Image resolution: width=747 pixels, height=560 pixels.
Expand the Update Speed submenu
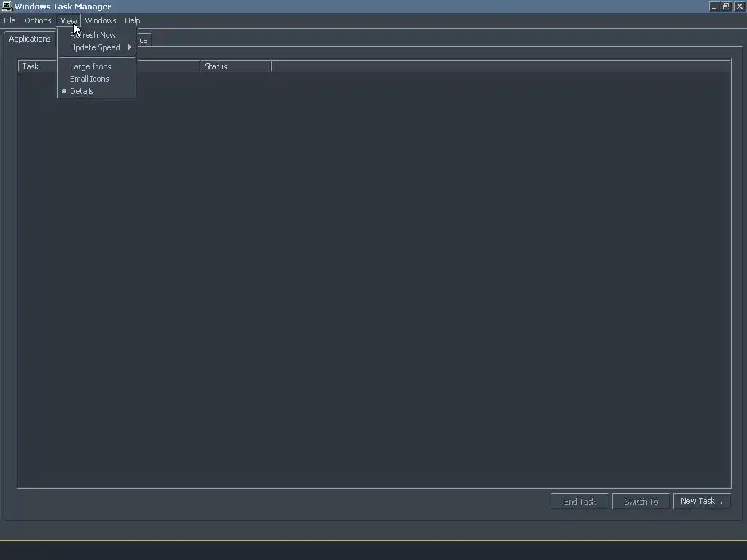pyautogui.click(x=97, y=47)
